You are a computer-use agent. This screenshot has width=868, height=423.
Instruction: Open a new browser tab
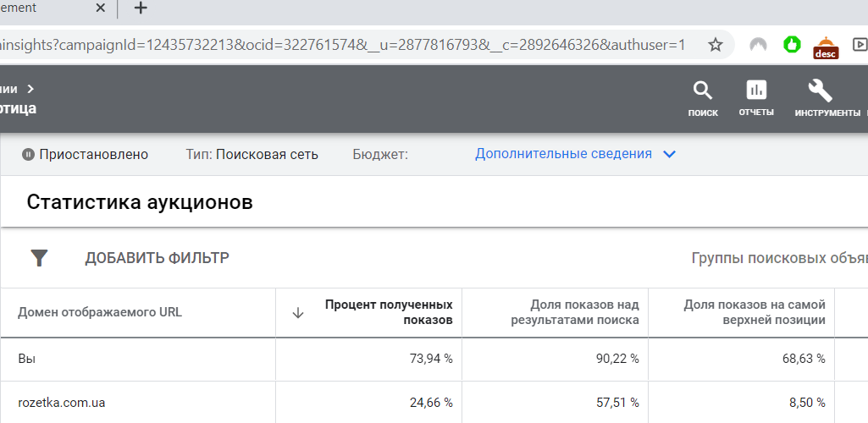pyautogui.click(x=141, y=8)
